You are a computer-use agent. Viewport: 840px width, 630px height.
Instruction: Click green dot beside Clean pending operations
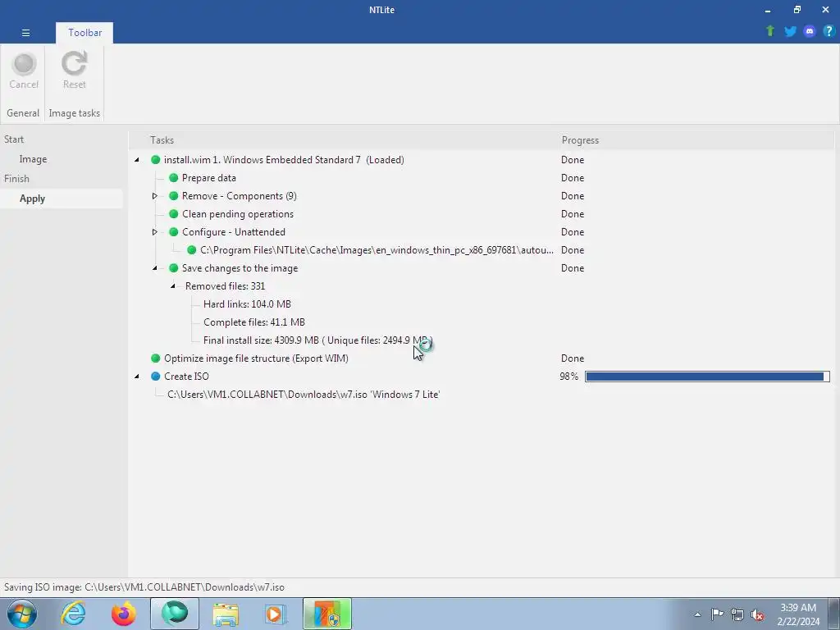click(x=174, y=214)
